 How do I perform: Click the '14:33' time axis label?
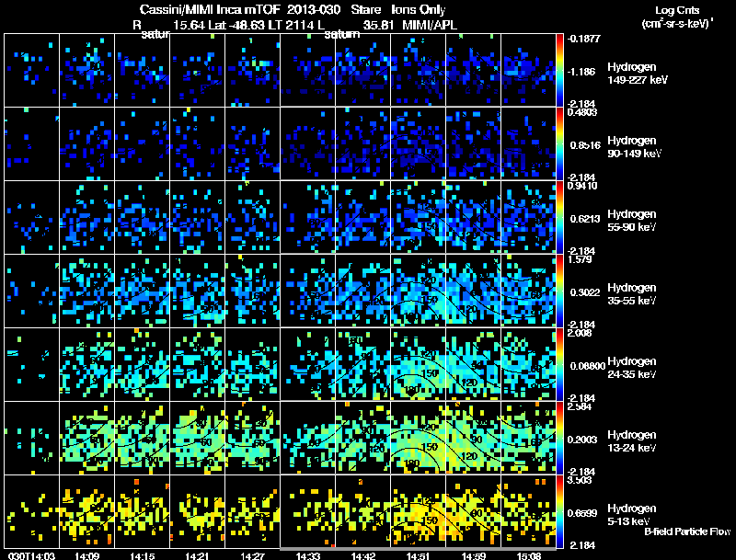tap(308, 555)
